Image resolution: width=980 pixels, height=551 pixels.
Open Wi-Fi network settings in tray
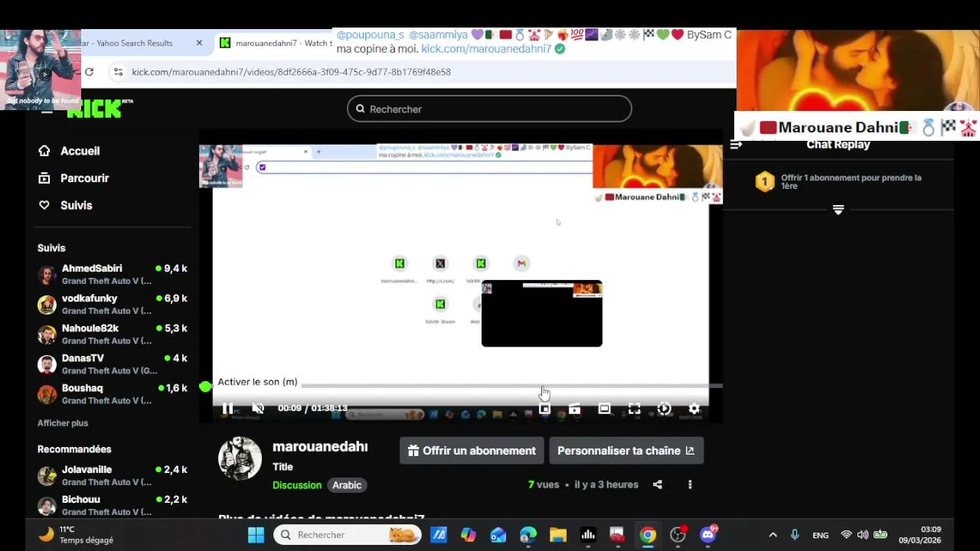point(846,535)
